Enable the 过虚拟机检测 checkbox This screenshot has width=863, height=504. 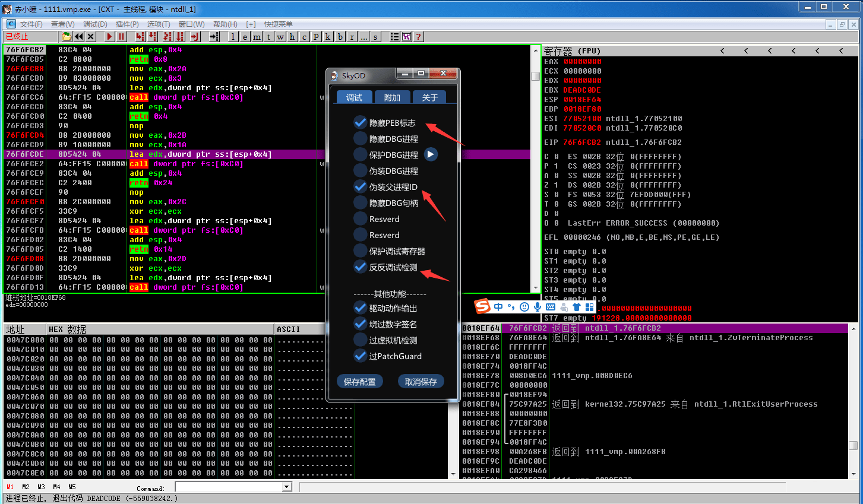(x=360, y=340)
